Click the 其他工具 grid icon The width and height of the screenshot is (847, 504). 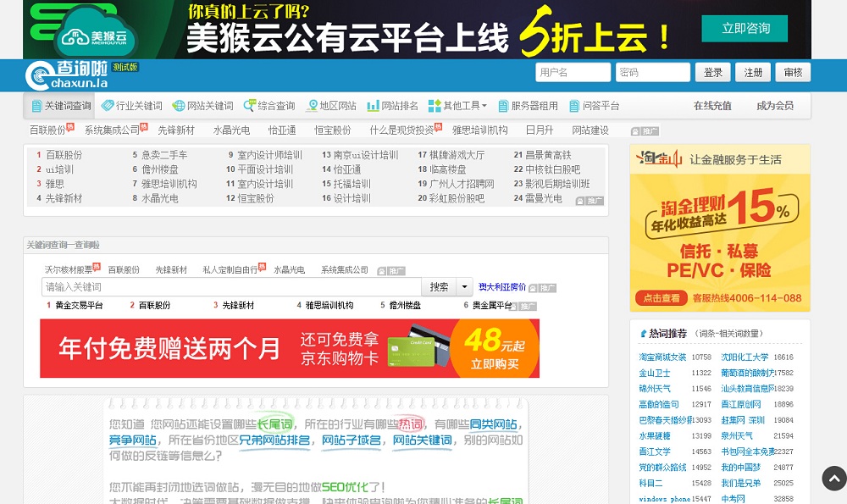point(435,106)
